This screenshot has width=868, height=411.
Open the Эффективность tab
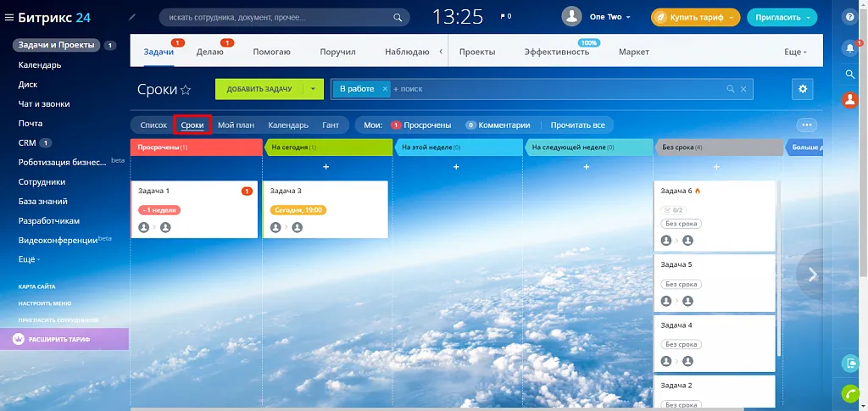(x=556, y=52)
